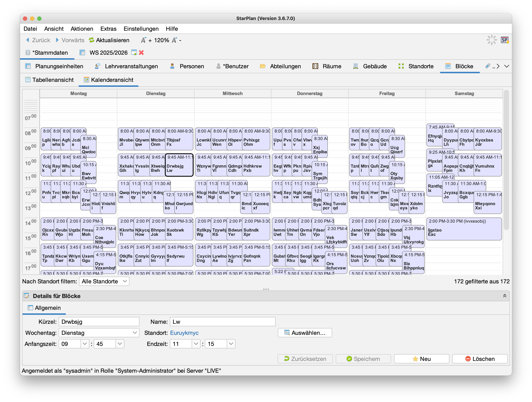Click the decrease font size icon
Screen dimensions: 532x402
tap(174, 40)
